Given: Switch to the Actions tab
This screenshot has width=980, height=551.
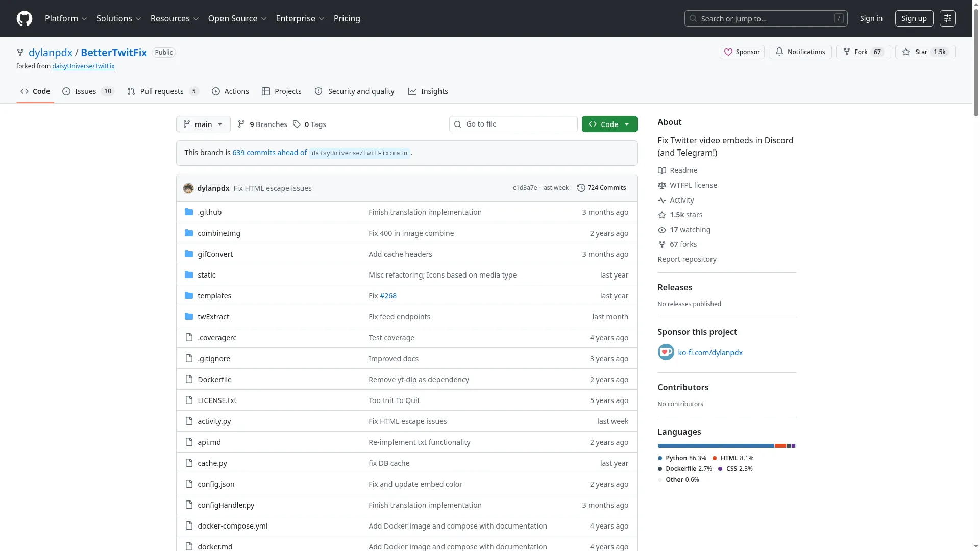Looking at the screenshot, I should tap(230, 91).
